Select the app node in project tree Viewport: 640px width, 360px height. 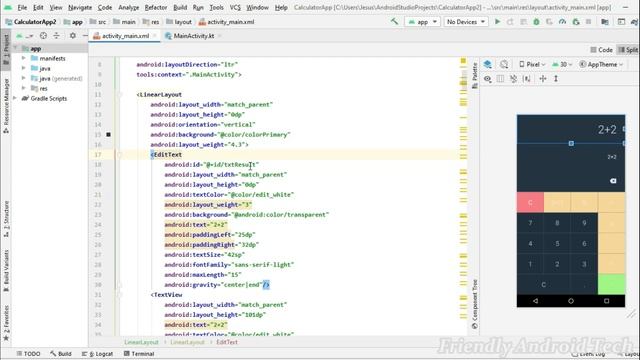[x=36, y=49]
